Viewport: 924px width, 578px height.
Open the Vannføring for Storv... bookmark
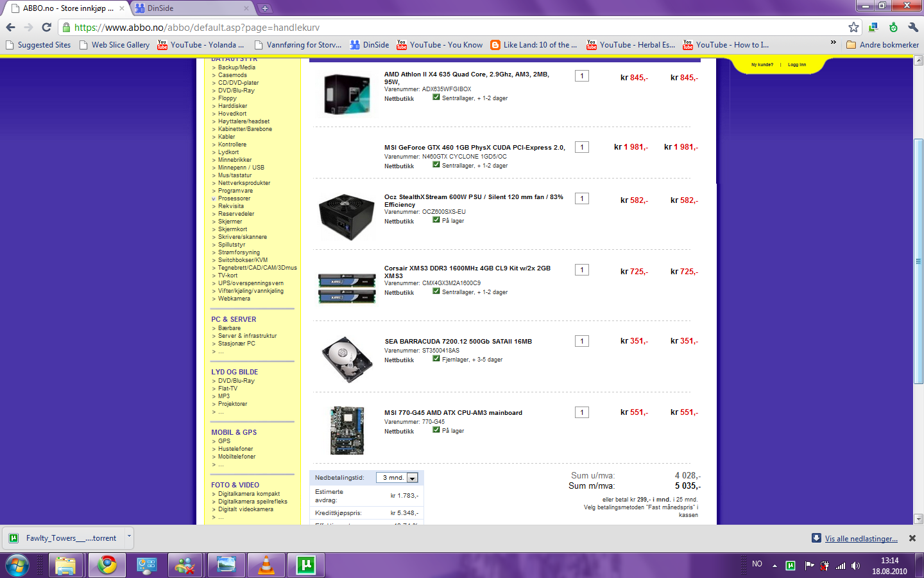298,45
